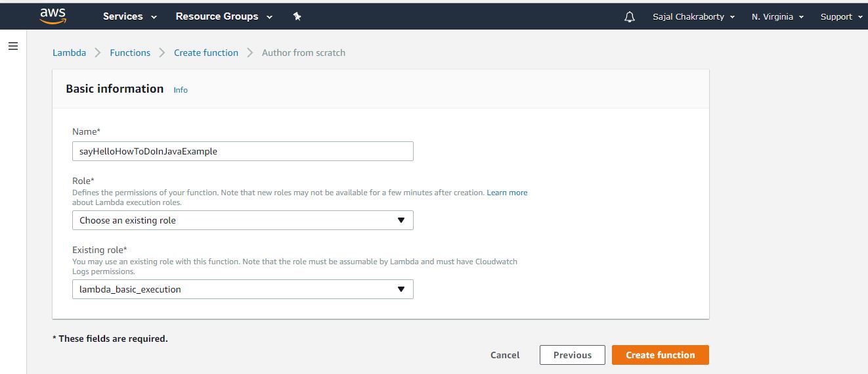
Task: Go to the Lambda breadcrumb link
Action: pos(69,53)
